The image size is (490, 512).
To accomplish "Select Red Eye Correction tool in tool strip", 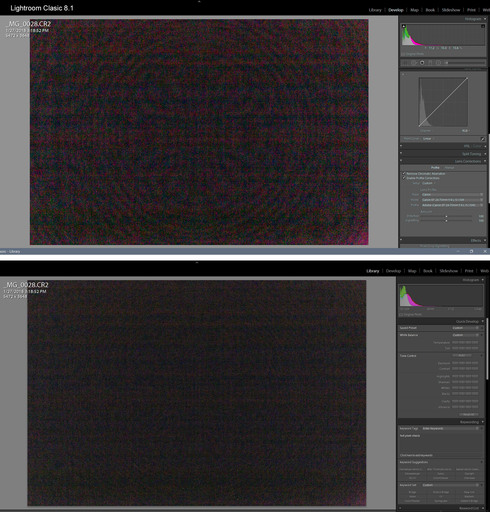I will [422, 63].
